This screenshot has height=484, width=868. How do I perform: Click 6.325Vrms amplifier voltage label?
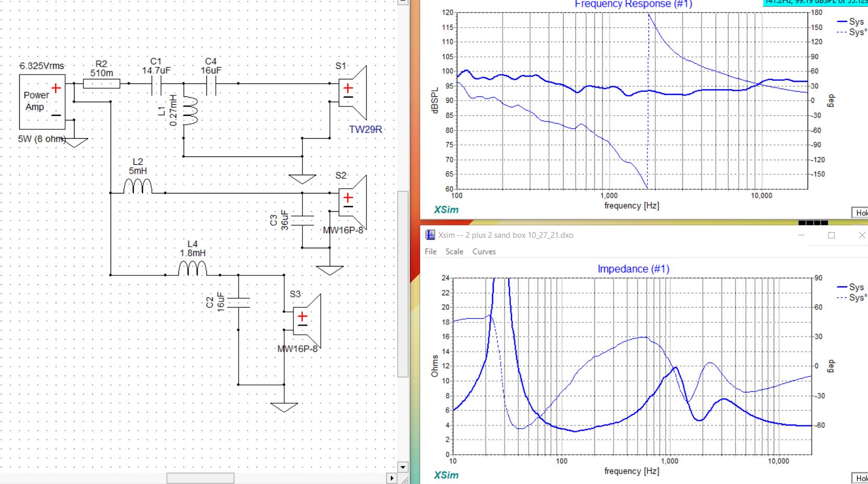[42, 66]
